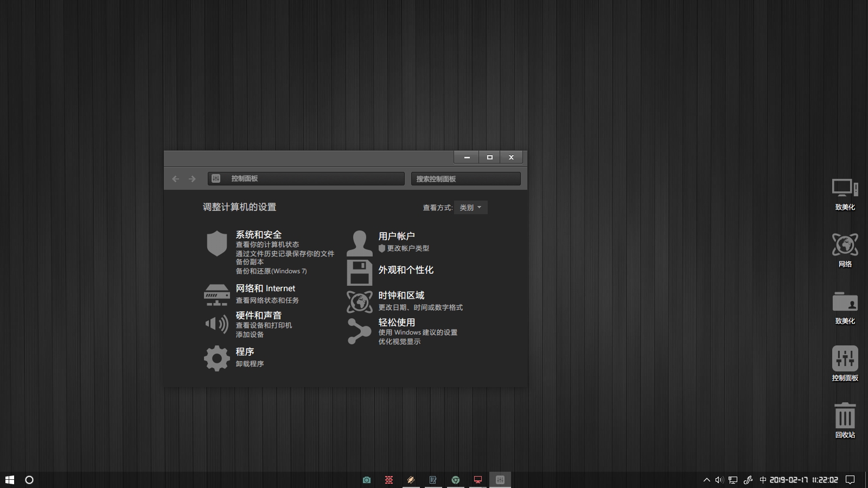Click the orange tag taskbar icon
This screenshot has width=868, height=488.
[x=411, y=480]
